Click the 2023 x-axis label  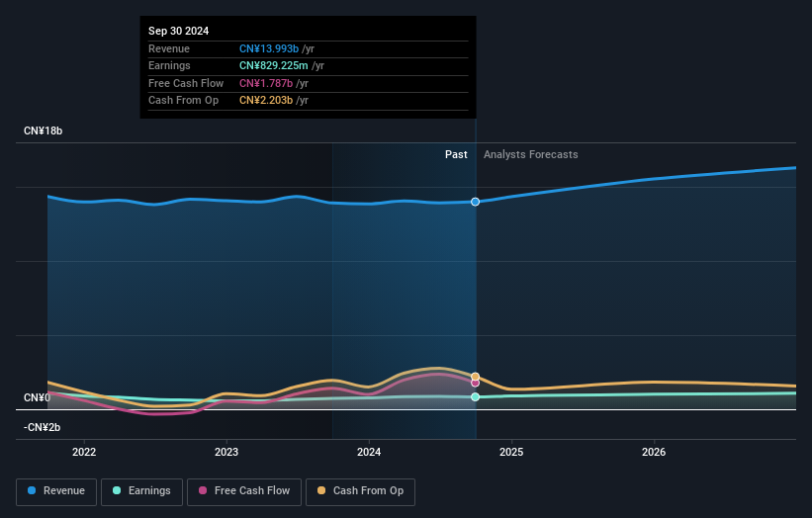pos(226,453)
